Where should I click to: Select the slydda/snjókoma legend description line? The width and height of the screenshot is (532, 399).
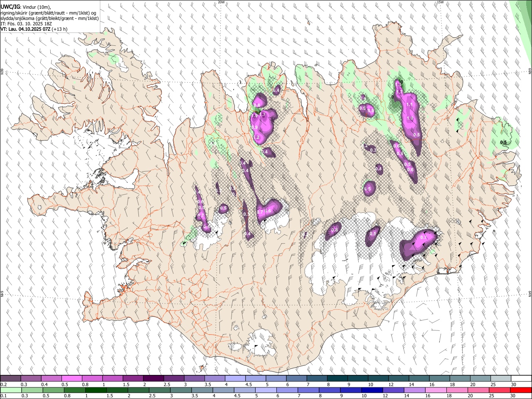49,18
